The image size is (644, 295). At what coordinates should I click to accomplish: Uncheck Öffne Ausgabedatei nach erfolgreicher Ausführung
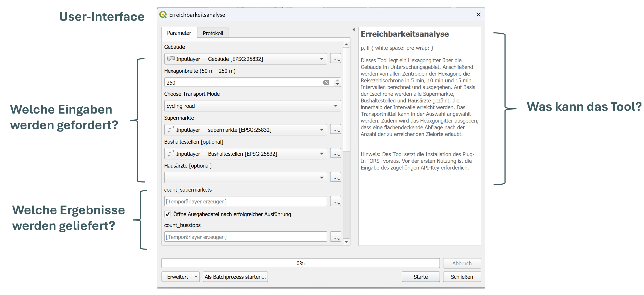tap(167, 214)
